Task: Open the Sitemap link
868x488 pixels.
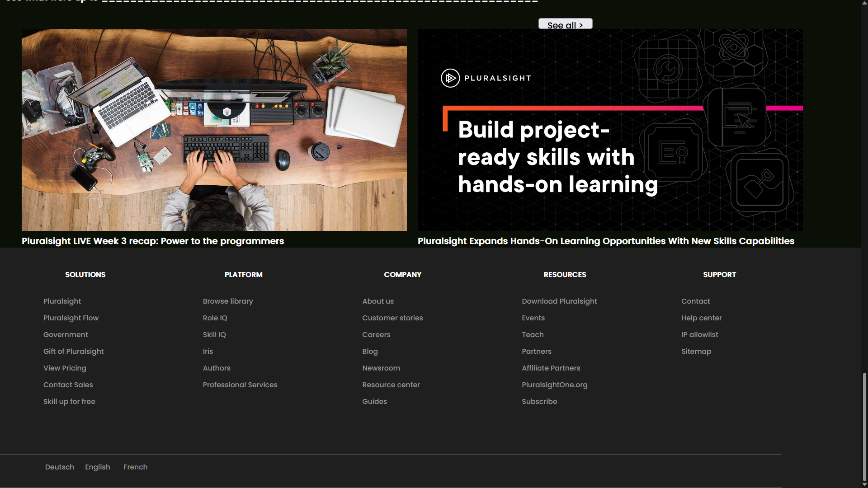Action: pyautogui.click(x=696, y=351)
